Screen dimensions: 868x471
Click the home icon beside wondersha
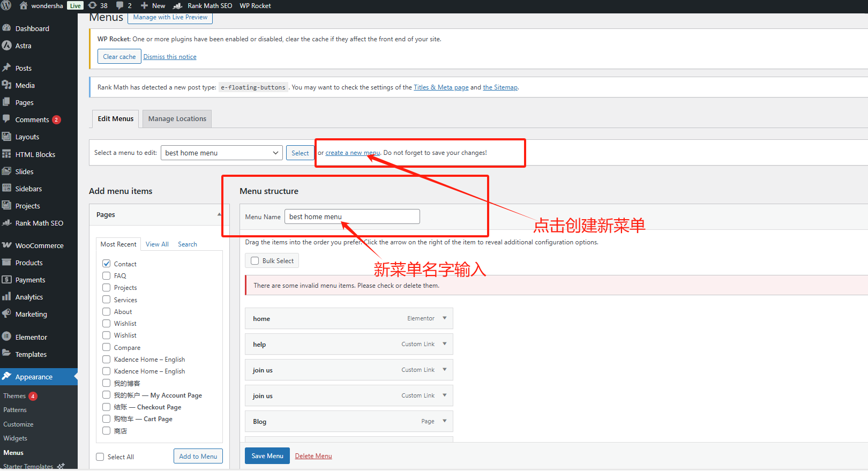[24, 5]
